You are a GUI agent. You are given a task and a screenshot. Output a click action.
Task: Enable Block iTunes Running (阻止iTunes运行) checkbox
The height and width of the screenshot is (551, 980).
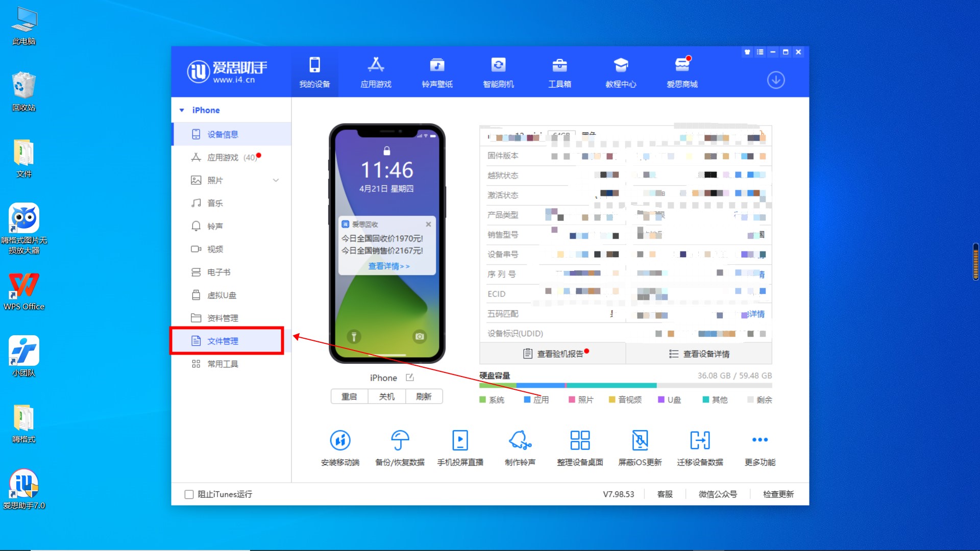(189, 494)
